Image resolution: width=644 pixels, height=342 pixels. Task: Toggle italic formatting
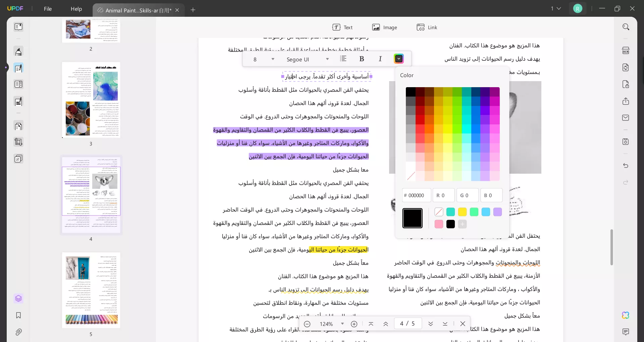pyautogui.click(x=380, y=59)
